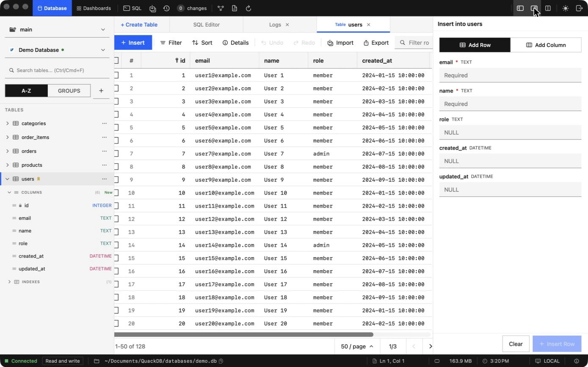Click the email Required input field
Image resolution: width=588 pixels, height=367 pixels.
510,75
